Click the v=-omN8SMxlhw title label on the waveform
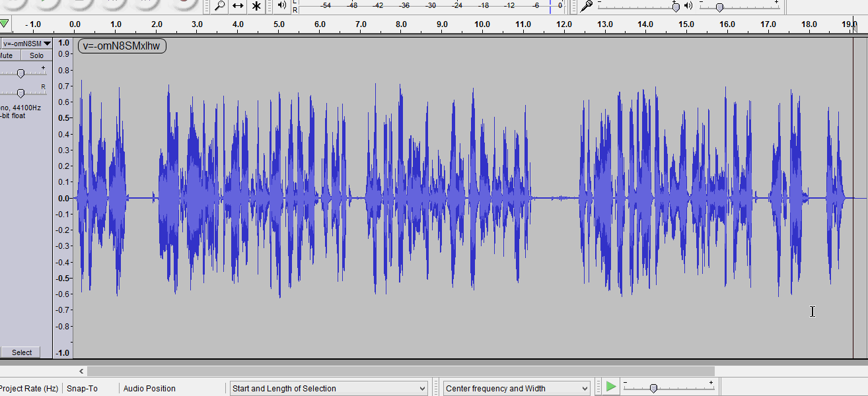The image size is (868, 396). tap(122, 46)
